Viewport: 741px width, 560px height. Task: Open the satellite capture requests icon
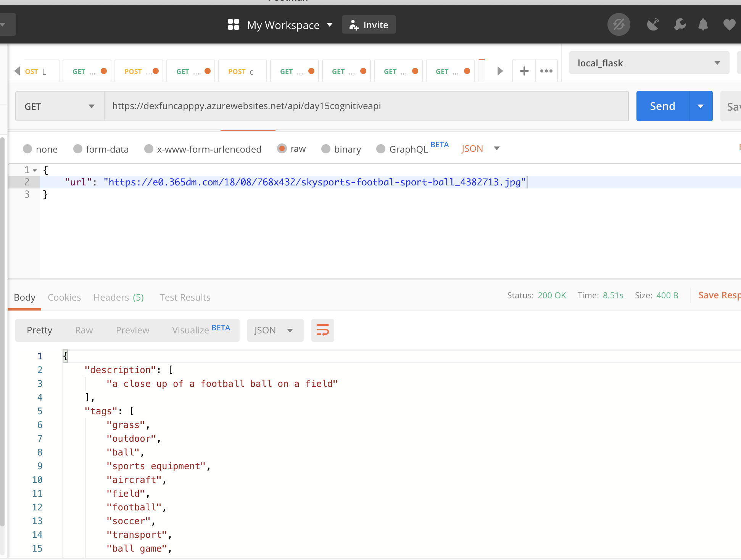[x=653, y=25]
